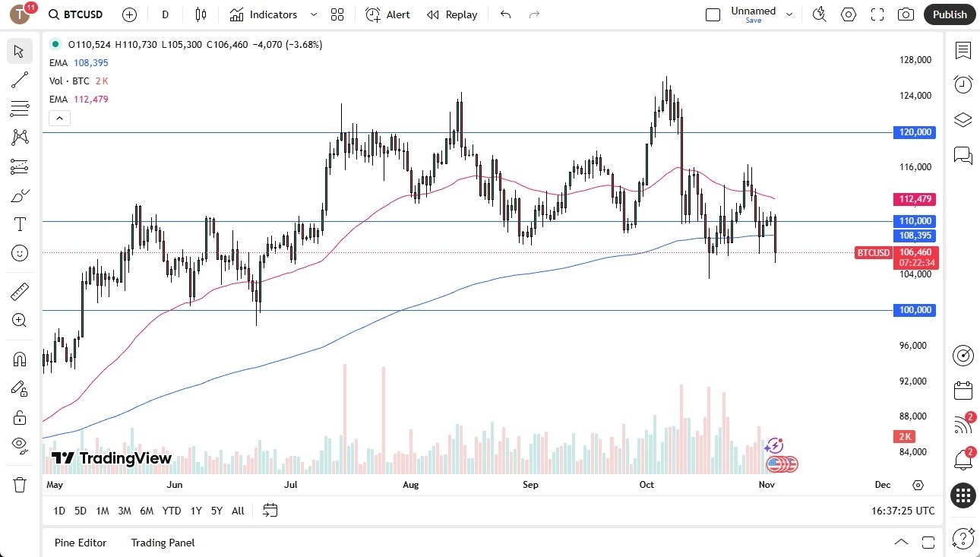Open chart settings via the gear icon

849,14
